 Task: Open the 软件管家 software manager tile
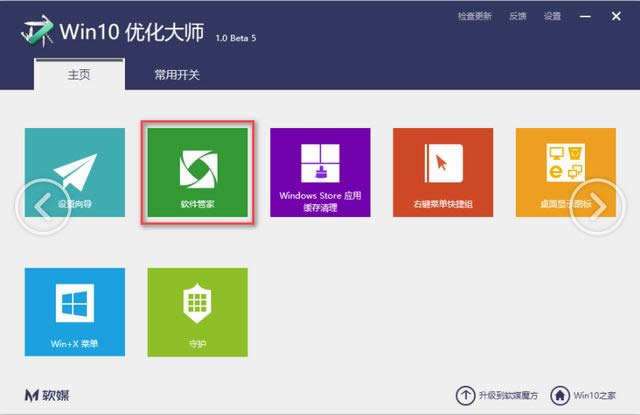[197, 172]
